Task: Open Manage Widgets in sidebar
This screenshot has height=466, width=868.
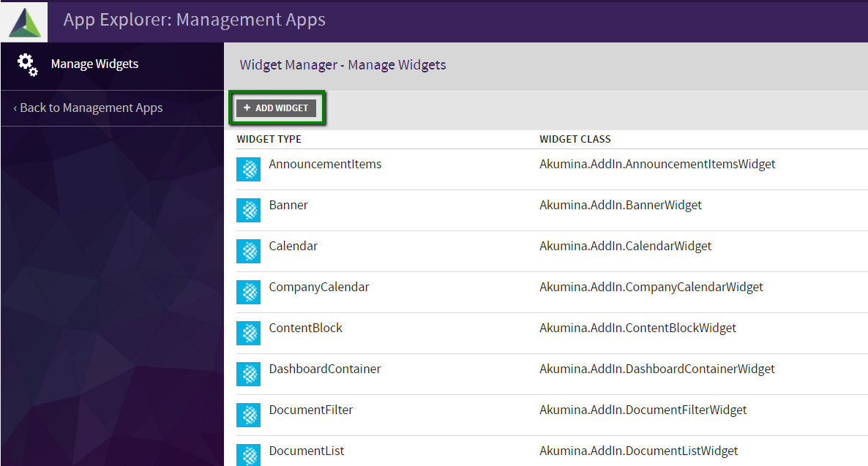Action: click(94, 64)
